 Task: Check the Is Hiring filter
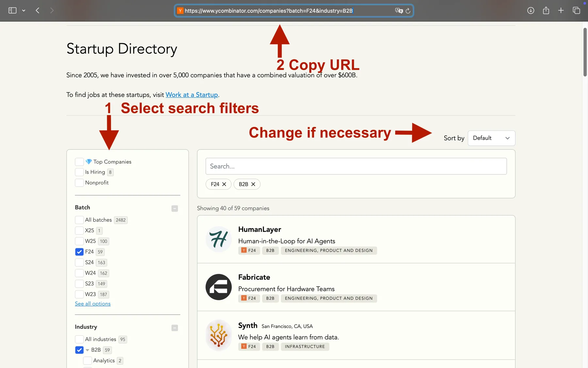coord(79,172)
